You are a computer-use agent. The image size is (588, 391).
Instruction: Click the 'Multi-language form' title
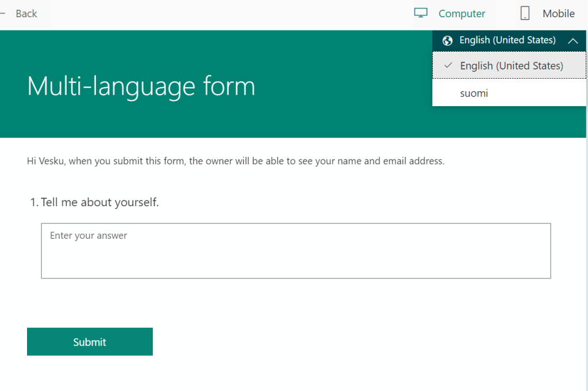point(141,86)
